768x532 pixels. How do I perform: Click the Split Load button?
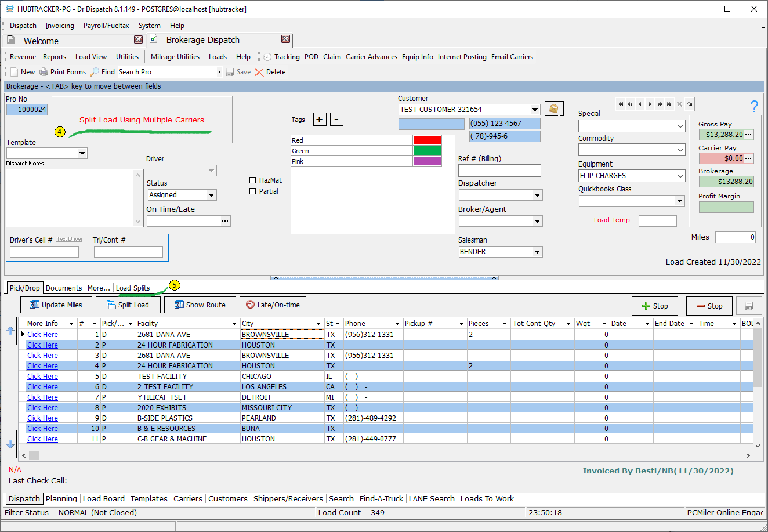(x=127, y=305)
